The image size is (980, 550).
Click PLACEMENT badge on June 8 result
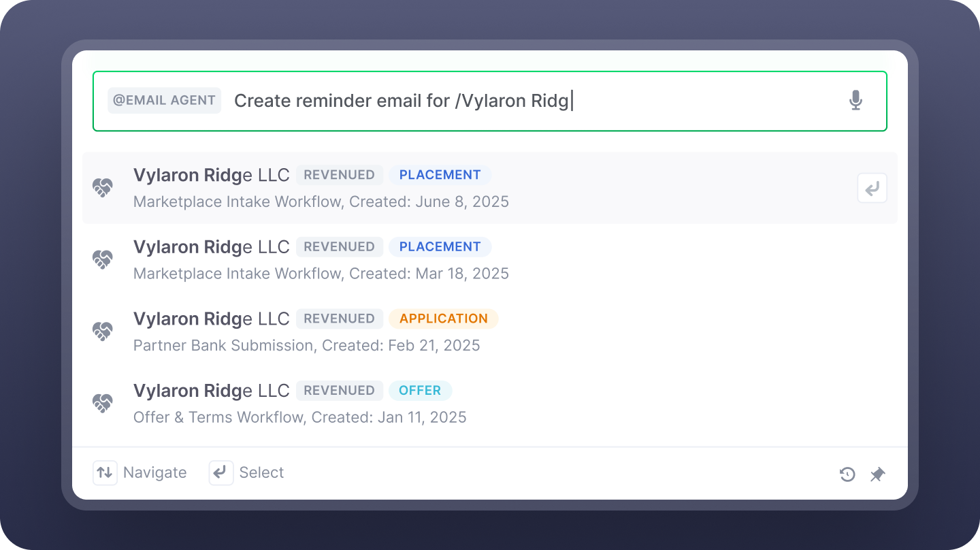point(440,175)
